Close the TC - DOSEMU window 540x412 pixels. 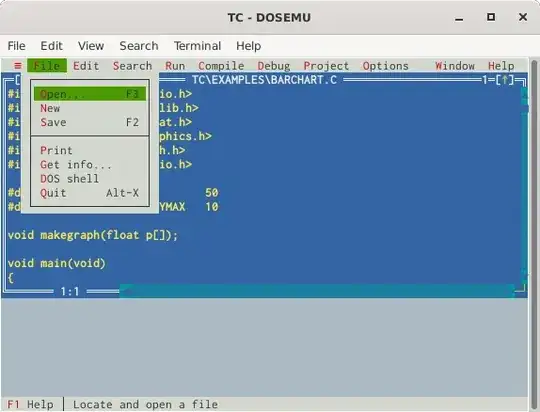coord(523,17)
